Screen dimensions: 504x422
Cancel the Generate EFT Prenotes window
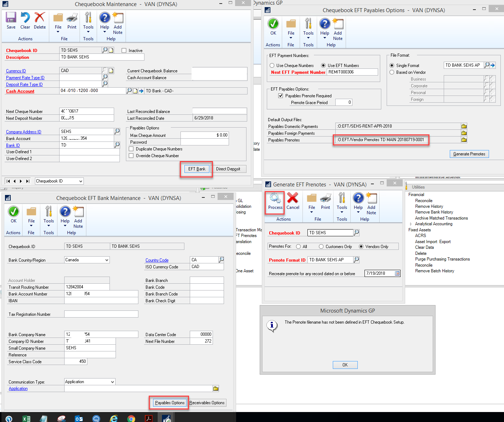[x=293, y=202]
